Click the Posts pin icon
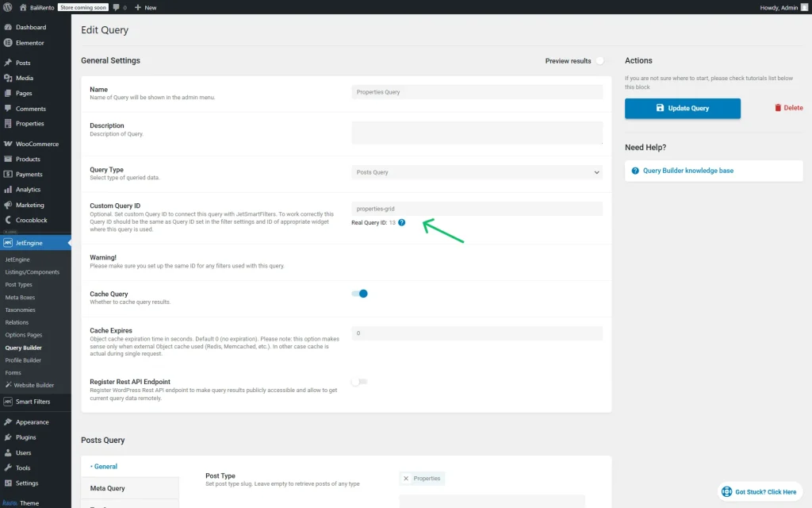Image resolution: width=812 pixels, height=508 pixels. pos(8,62)
